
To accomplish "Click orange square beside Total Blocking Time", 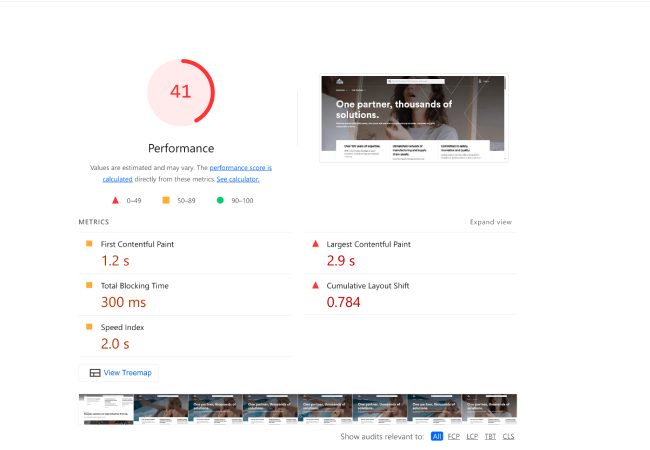I will pos(88,285).
